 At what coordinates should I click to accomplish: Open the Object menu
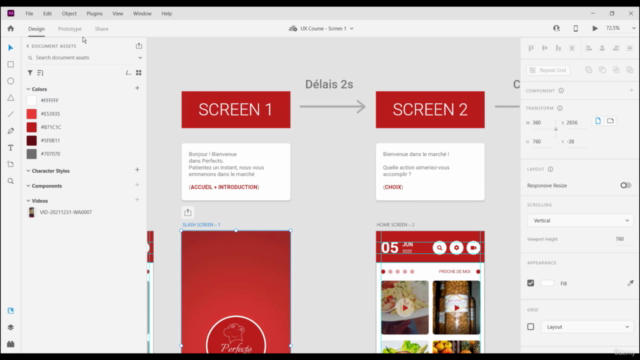pyautogui.click(x=69, y=13)
